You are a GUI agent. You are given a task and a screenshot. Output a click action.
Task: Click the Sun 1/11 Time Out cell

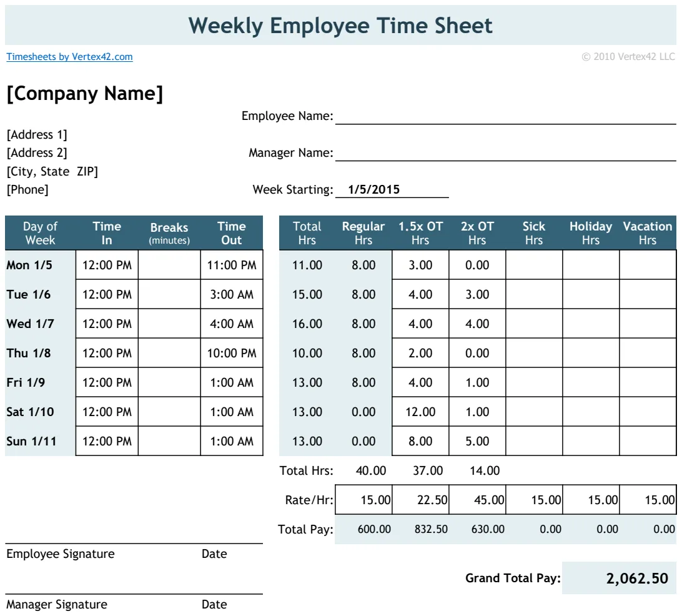pyautogui.click(x=231, y=441)
